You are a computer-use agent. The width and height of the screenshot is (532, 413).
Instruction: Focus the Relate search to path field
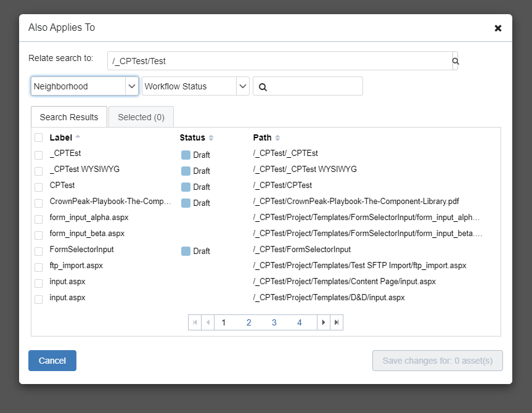[x=280, y=61]
